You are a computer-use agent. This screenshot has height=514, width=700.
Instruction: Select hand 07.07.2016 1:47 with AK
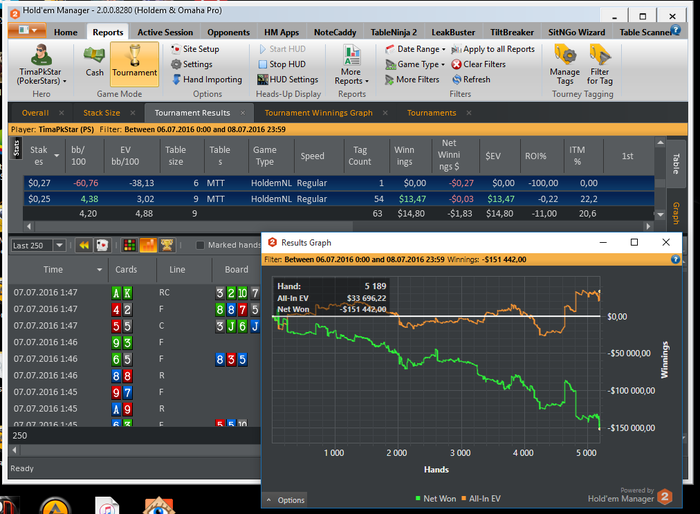[x=134, y=293]
